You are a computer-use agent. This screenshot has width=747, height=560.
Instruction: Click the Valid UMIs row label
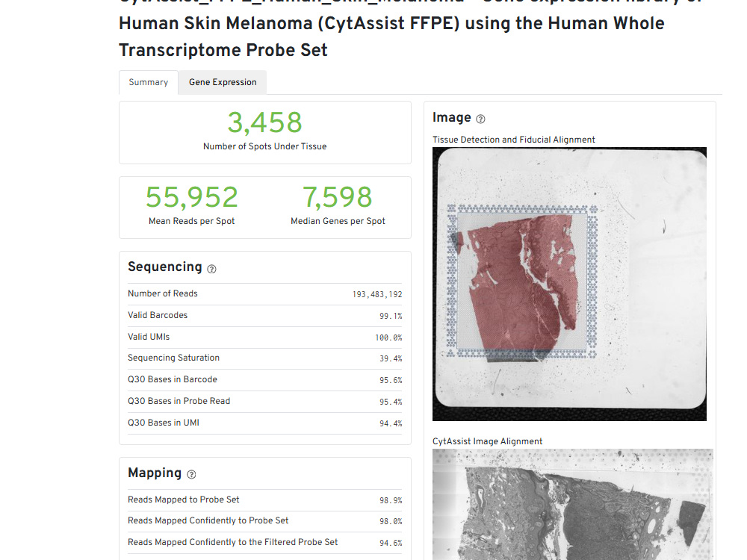(x=149, y=337)
